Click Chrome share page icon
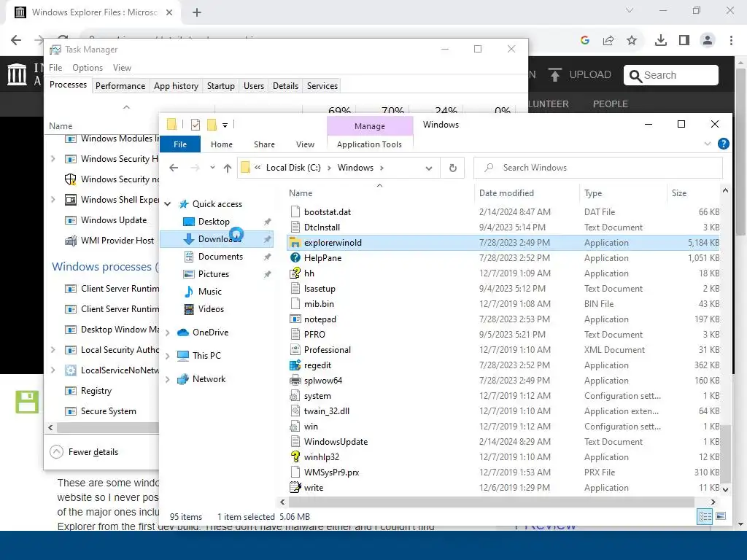Image resolution: width=747 pixels, height=560 pixels. pyautogui.click(x=608, y=40)
